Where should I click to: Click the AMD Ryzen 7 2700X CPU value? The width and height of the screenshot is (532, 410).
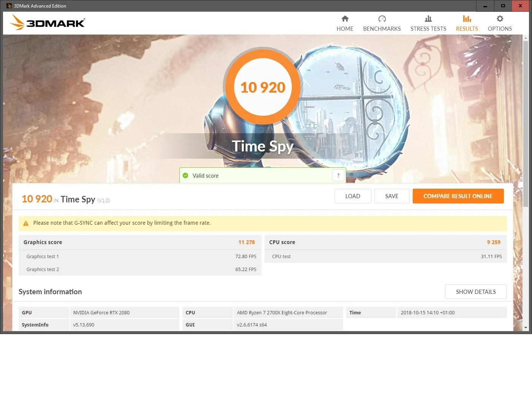282,313
